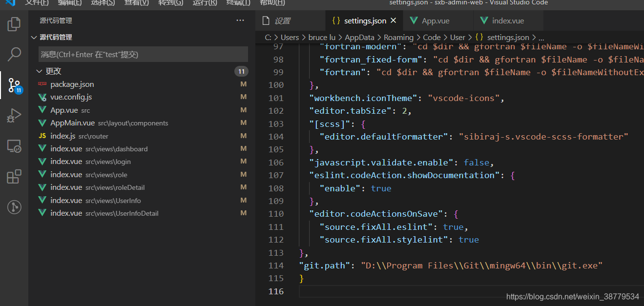The width and height of the screenshot is (644, 306).
Task: Click the JS icon beside index.js
Action: pyautogui.click(x=42, y=136)
